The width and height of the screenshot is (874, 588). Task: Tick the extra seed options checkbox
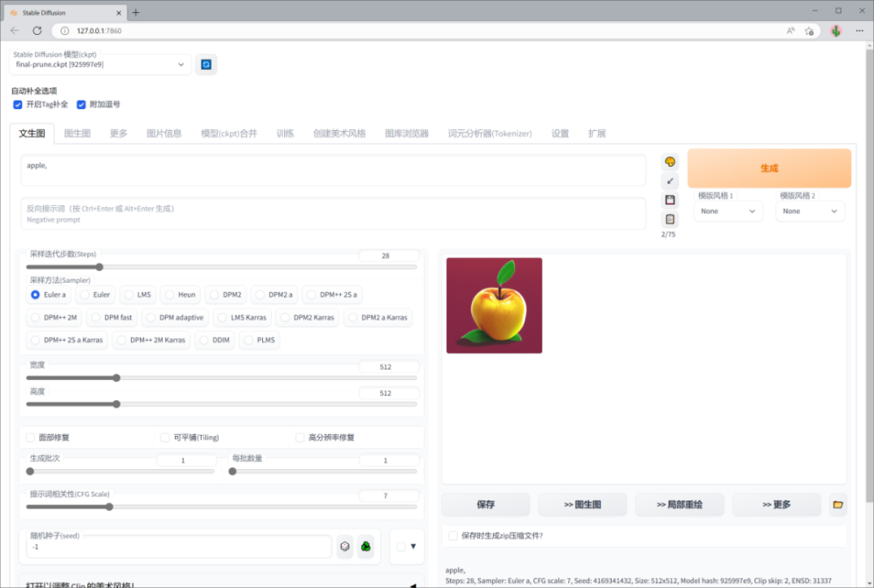point(401,546)
